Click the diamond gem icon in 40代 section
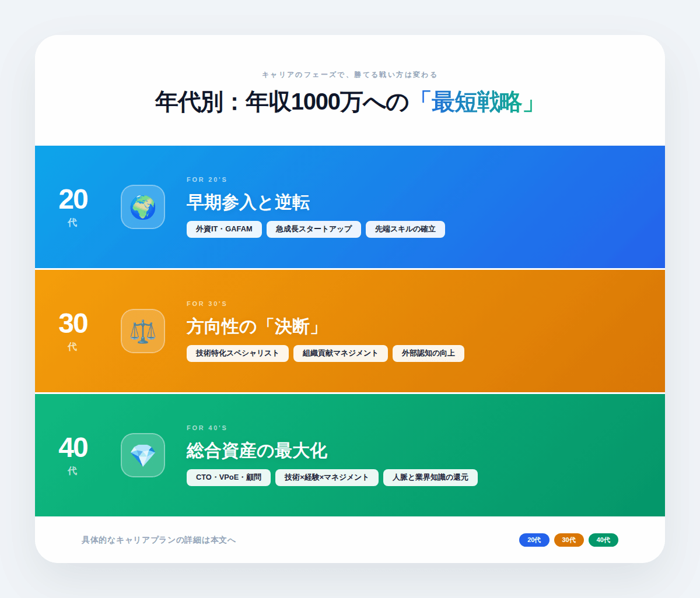The width and height of the screenshot is (700, 598). coord(143,455)
